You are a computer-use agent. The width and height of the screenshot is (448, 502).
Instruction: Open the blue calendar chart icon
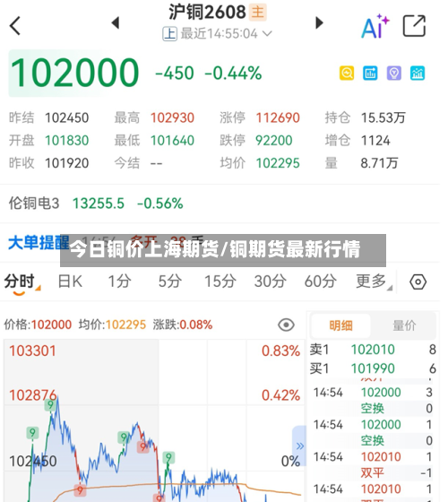coord(370,74)
